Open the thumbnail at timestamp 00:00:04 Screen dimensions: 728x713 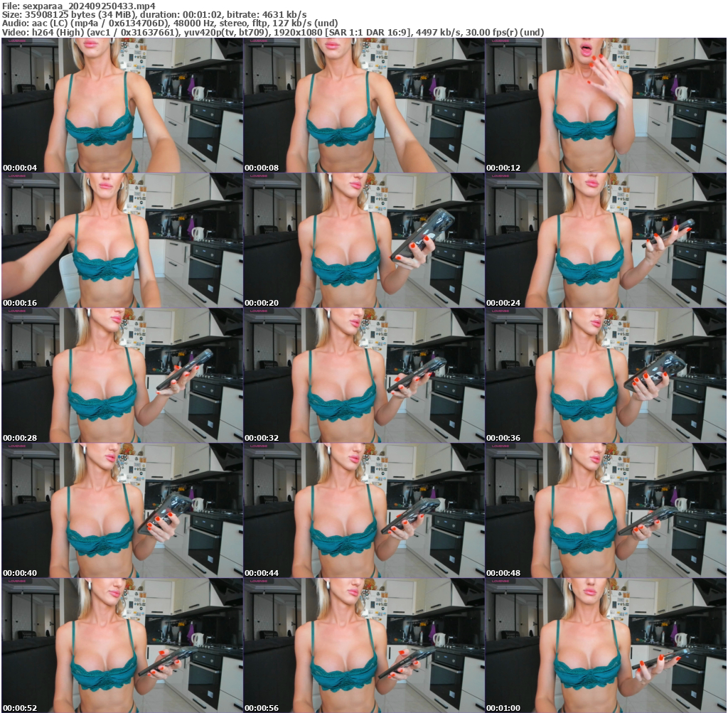121,105
